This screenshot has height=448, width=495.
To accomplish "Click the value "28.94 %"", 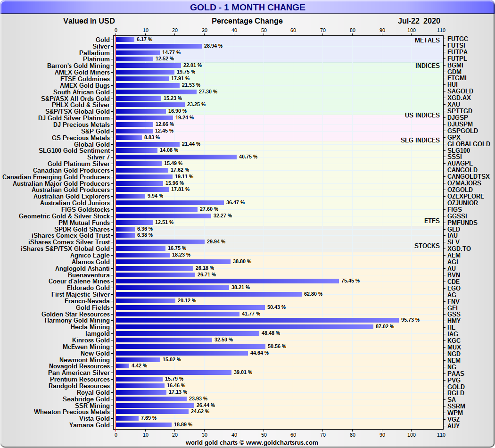I will click(x=213, y=46).
